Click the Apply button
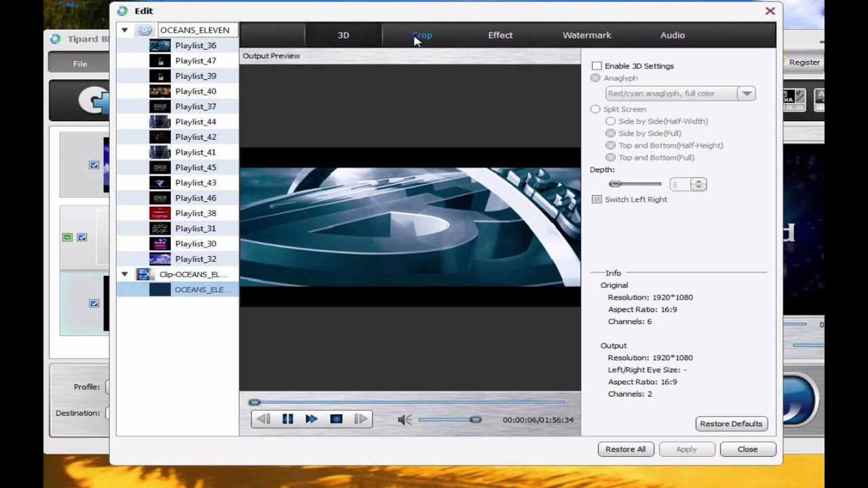 point(686,449)
